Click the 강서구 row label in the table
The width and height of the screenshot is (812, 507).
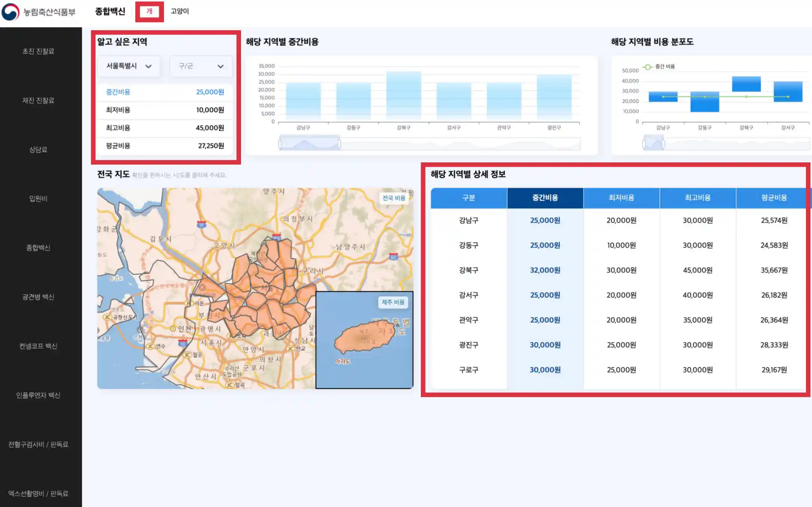(469, 295)
